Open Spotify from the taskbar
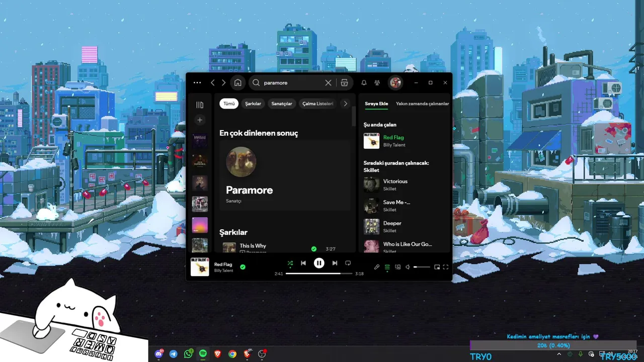 click(x=203, y=354)
